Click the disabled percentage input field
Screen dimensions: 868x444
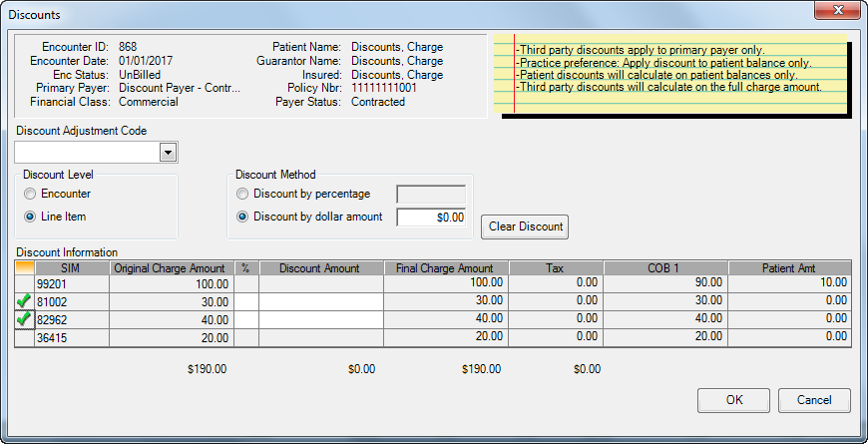(431, 195)
